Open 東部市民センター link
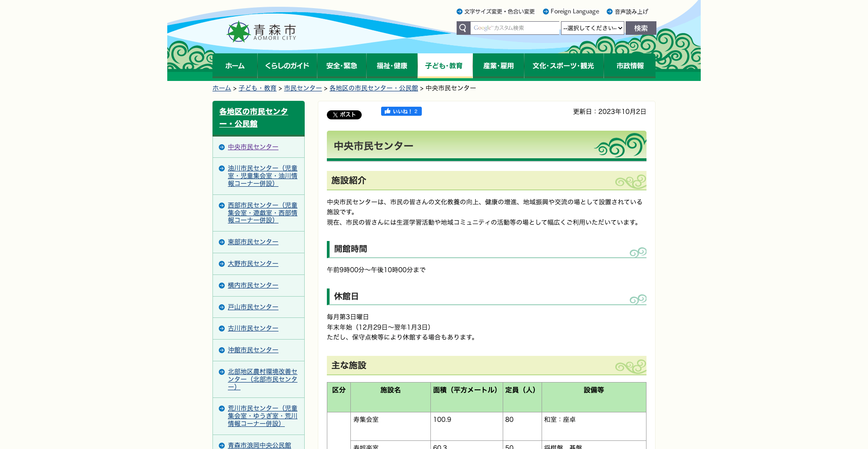868x449 pixels. click(x=253, y=241)
